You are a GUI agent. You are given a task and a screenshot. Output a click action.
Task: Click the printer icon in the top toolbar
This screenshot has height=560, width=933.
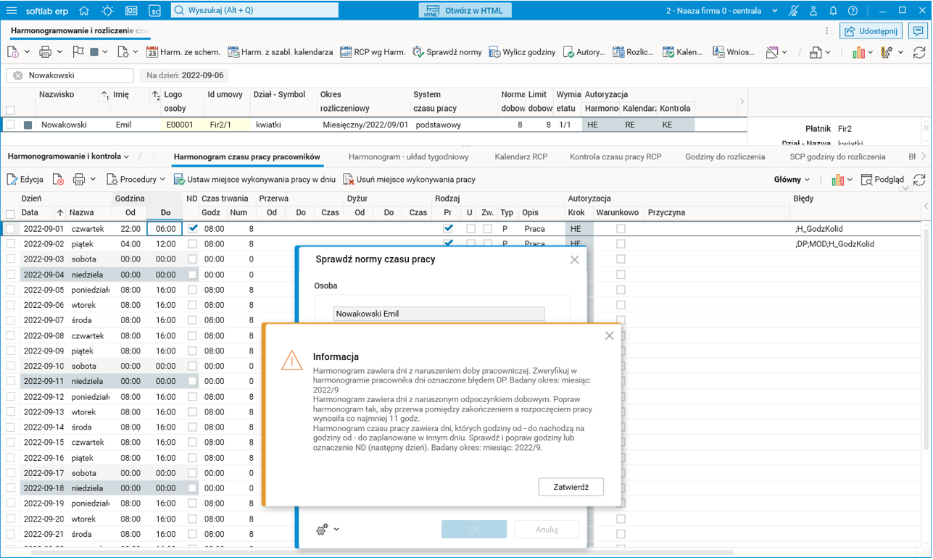tap(45, 52)
